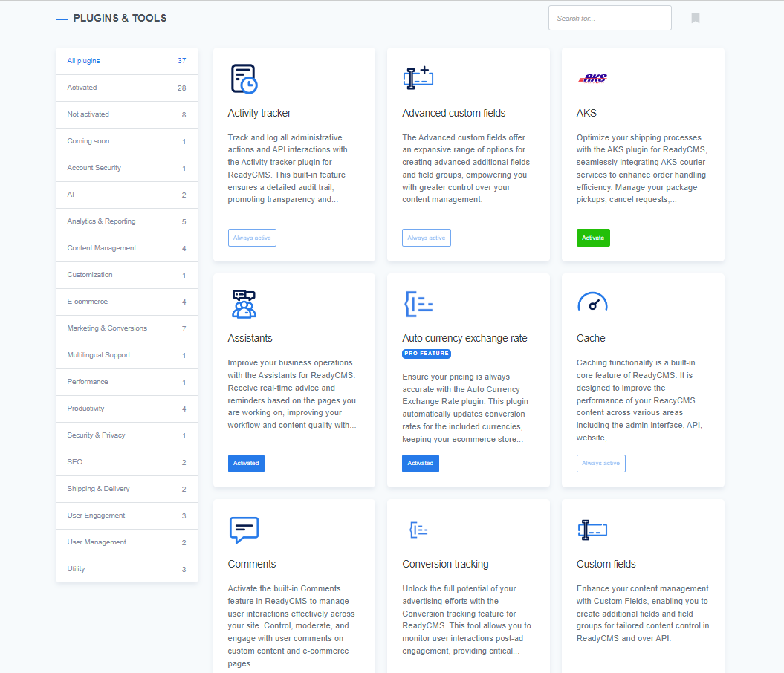Open Content Management category

tap(127, 248)
